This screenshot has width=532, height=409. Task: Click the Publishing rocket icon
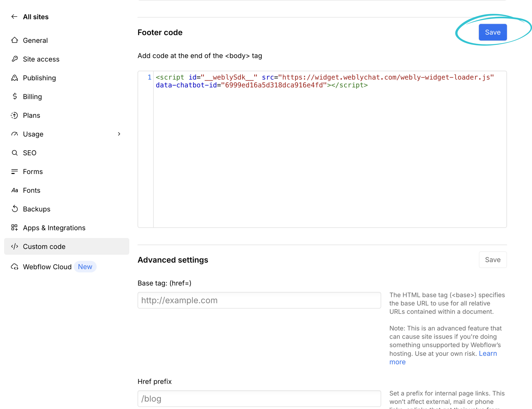pyautogui.click(x=15, y=78)
